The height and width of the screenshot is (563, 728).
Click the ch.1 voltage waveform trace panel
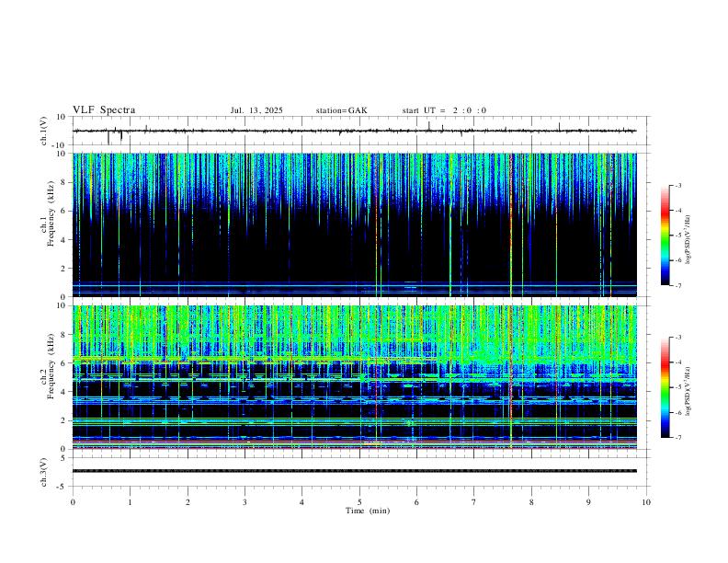pos(360,131)
